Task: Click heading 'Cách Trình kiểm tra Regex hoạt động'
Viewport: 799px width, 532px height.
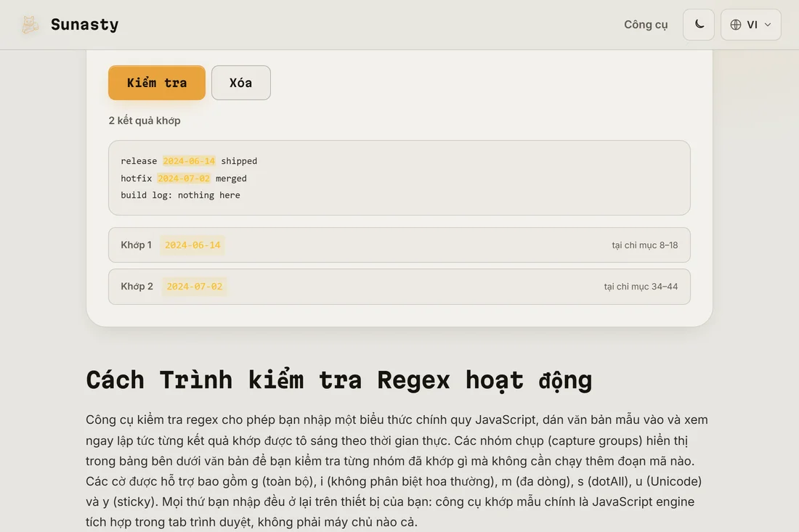Action: 339,380
